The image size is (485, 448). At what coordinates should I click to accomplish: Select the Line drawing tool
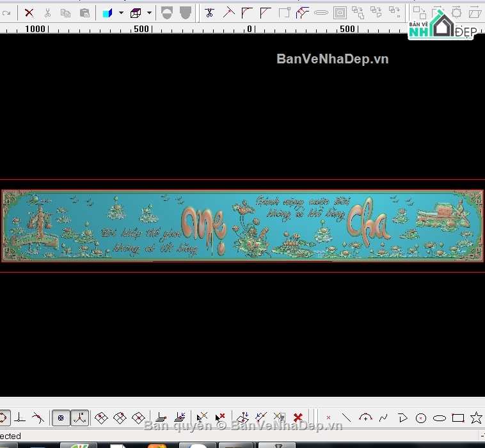tap(346, 418)
